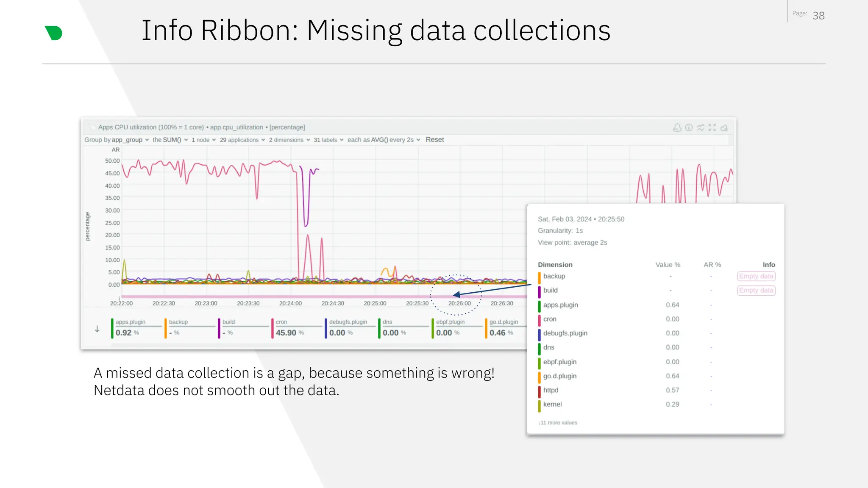Click apps.plugin row in popup
The height and width of the screenshot is (488, 868).
point(657,305)
